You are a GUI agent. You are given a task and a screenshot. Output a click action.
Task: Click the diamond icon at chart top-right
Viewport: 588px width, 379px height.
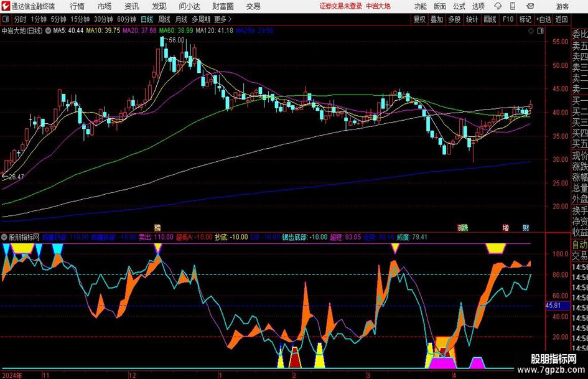click(531, 31)
